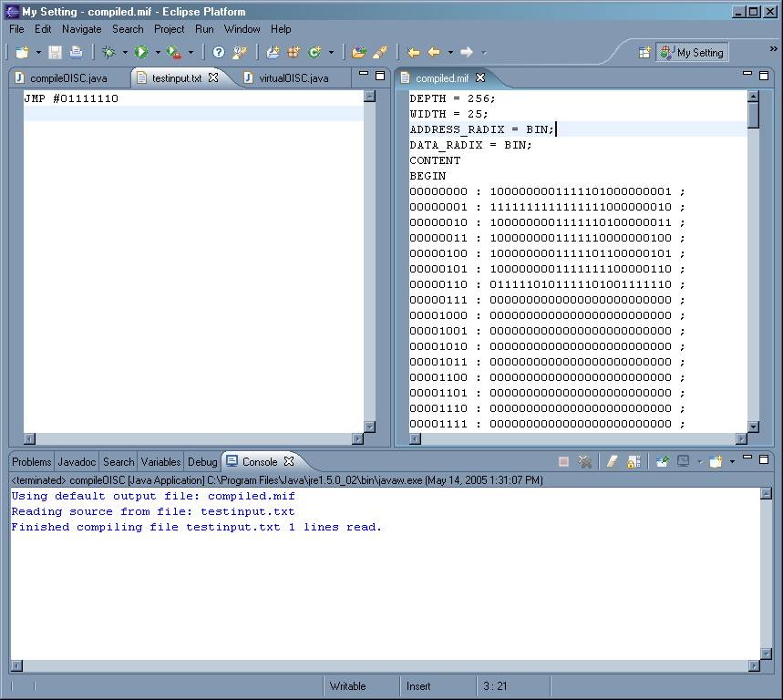Switch to the Javadoc view tab

point(77,462)
